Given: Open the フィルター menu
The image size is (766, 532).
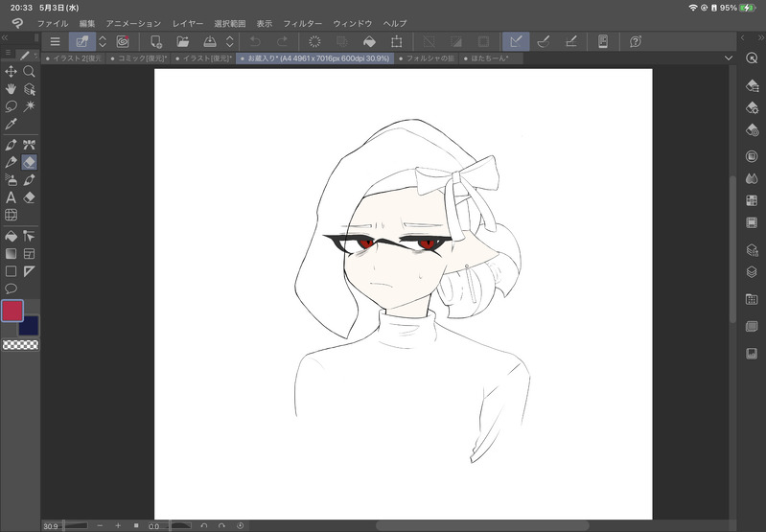Looking at the screenshot, I should [302, 22].
